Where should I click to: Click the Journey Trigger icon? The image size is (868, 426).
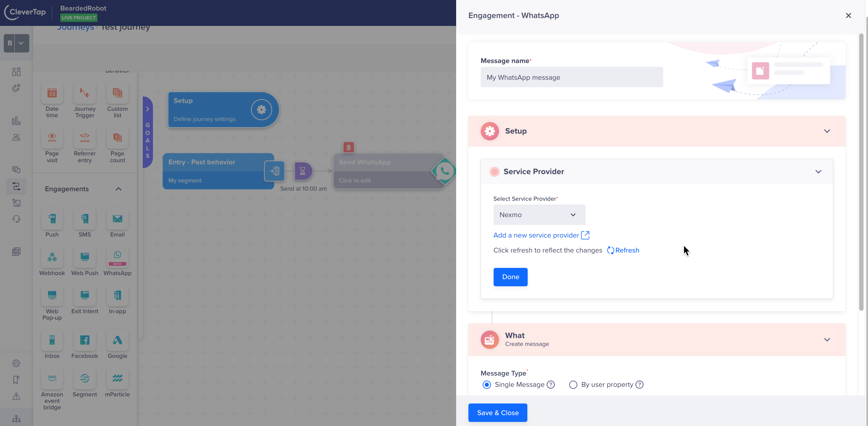[84, 93]
